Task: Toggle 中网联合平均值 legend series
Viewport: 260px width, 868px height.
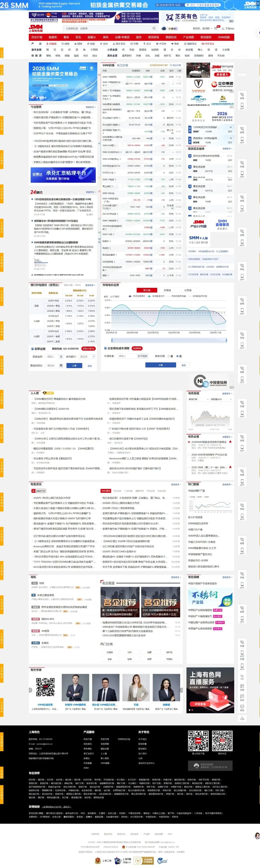Action: point(198,296)
